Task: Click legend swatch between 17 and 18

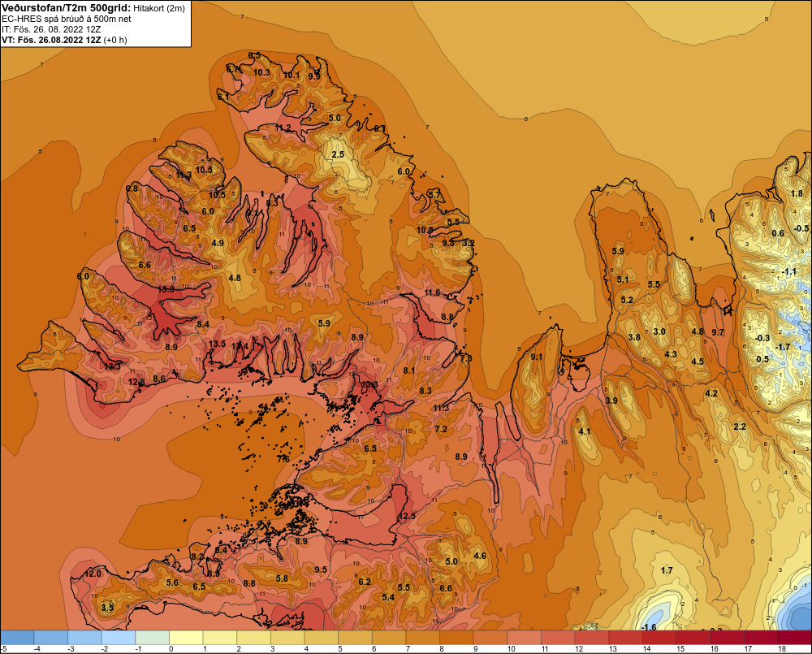Action: [x=762, y=638]
